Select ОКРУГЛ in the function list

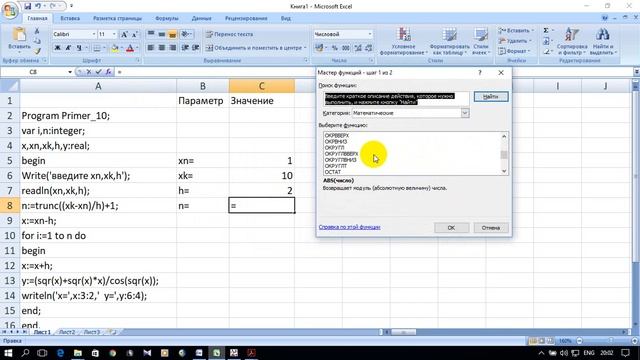[334, 148]
